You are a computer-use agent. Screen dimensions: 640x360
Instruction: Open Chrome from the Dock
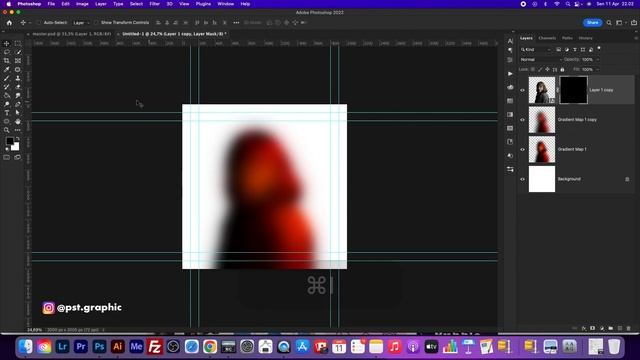210,347
